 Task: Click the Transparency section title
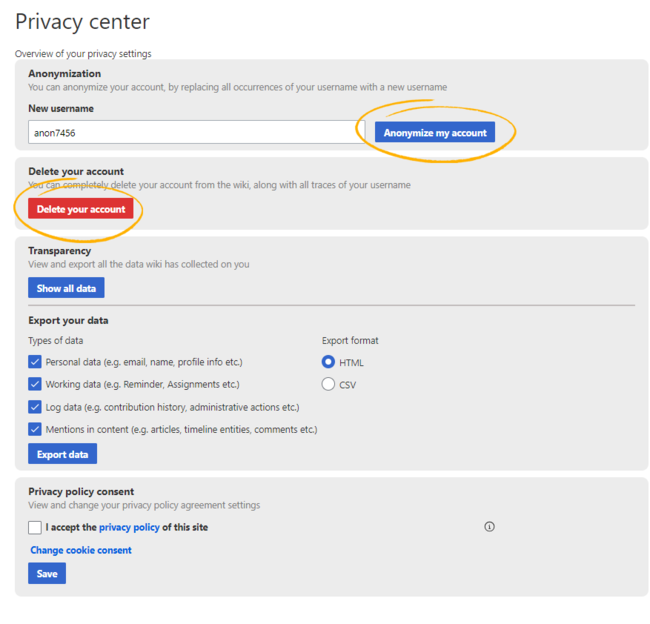[60, 251]
